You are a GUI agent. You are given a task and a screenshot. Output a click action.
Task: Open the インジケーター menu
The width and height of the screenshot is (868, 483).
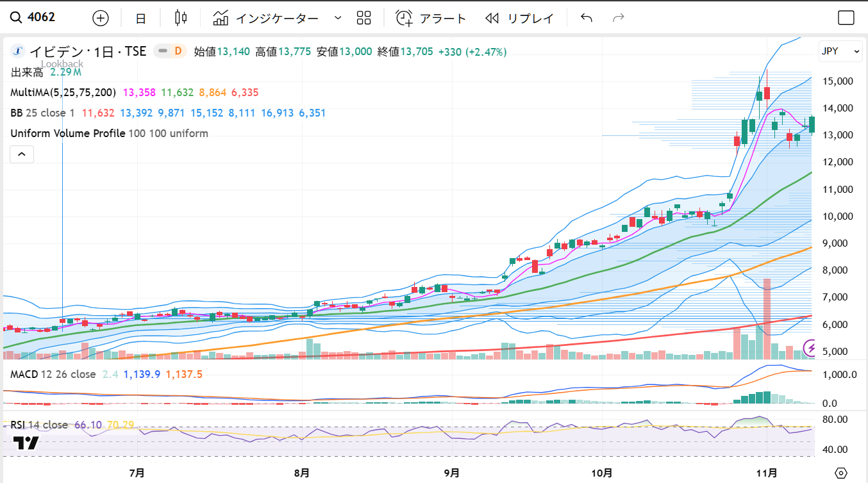coord(266,18)
